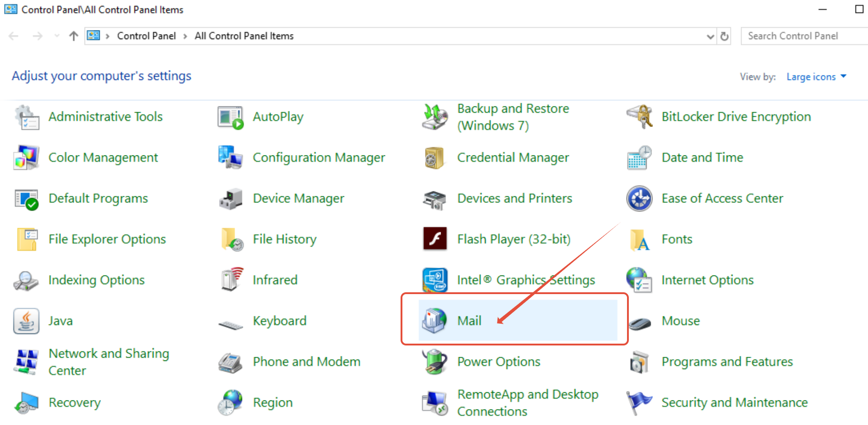Open the Fonts folder icon
The height and width of the screenshot is (425, 868).
point(640,240)
